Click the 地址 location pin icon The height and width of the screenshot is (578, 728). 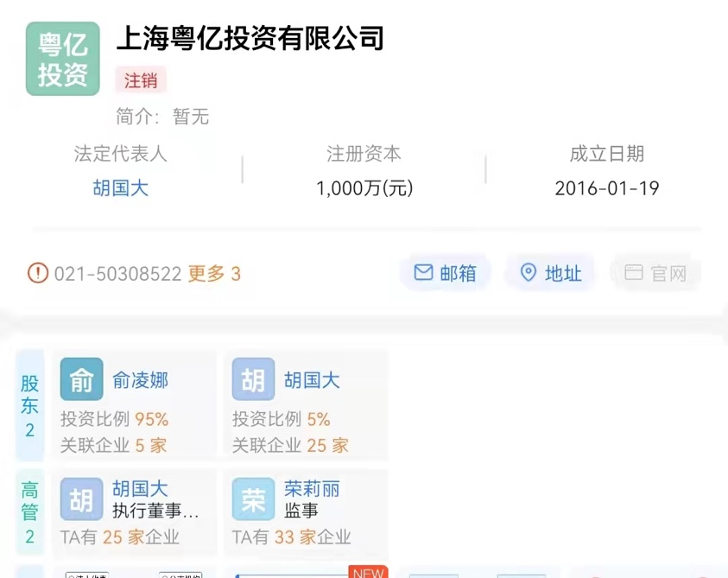(x=528, y=272)
